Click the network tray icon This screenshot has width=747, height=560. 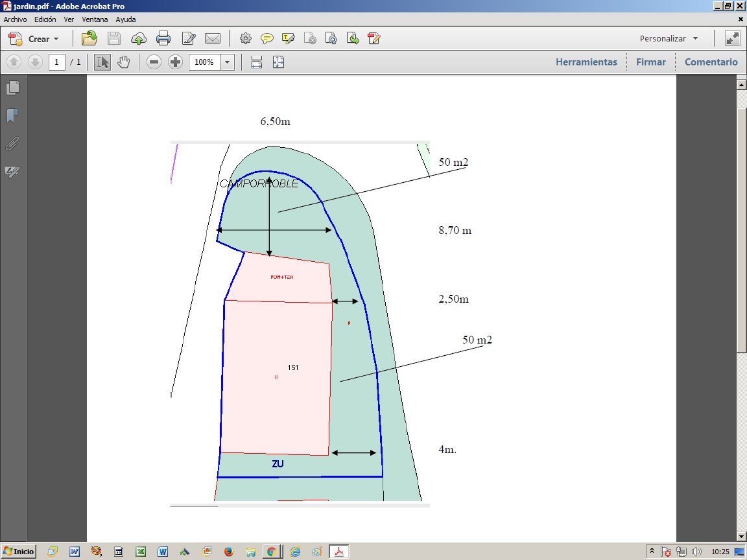pyautogui.click(x=682, y=552)
